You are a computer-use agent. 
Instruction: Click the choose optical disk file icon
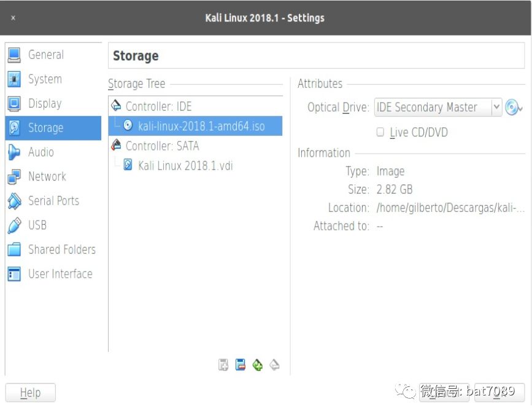tap(513, 107)
